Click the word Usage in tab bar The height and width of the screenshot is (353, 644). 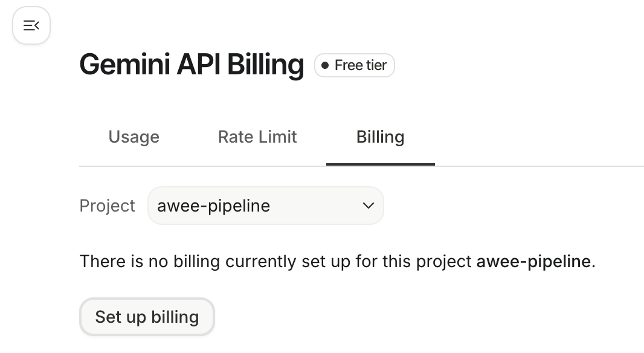[134, 137]
